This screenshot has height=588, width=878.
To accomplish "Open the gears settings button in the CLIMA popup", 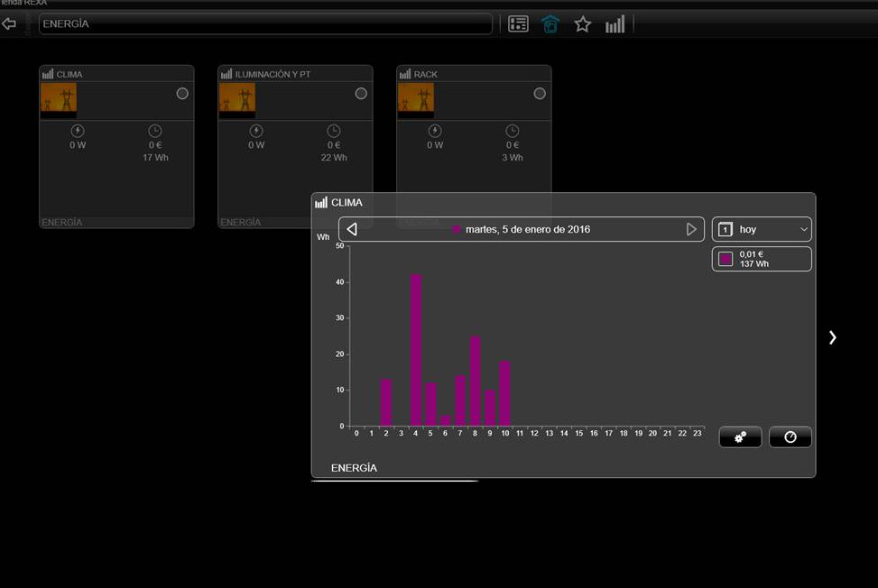I will pos(740,437).
